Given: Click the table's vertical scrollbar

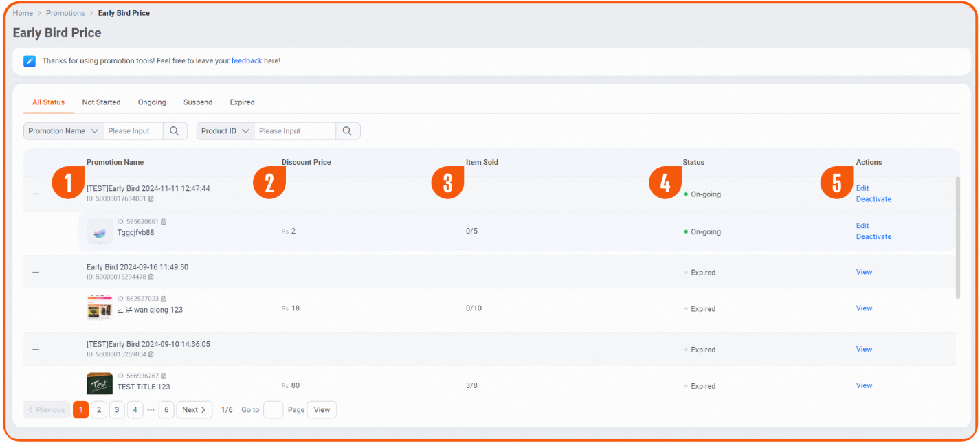Looking at the screenshot, I should pyautogui.click(x=957, y=237).
